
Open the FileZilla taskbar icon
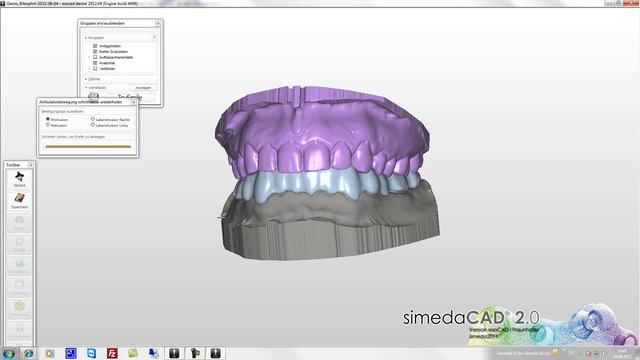pyautogui.click(x=112, y=353)
